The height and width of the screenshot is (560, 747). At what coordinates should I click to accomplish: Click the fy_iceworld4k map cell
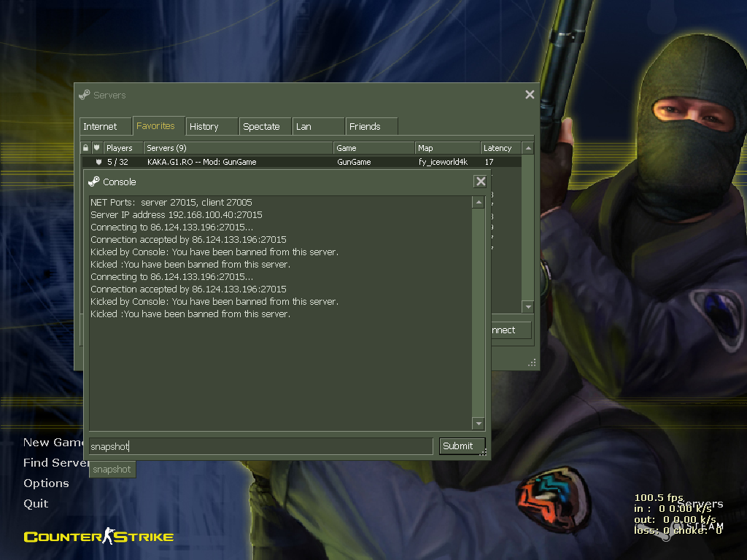coord(443,162)
